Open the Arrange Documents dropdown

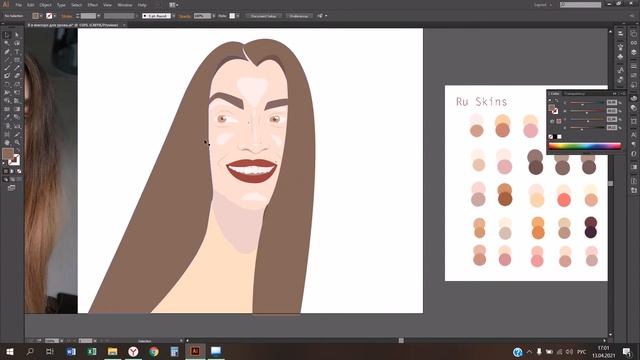click(x=173, y=5)
